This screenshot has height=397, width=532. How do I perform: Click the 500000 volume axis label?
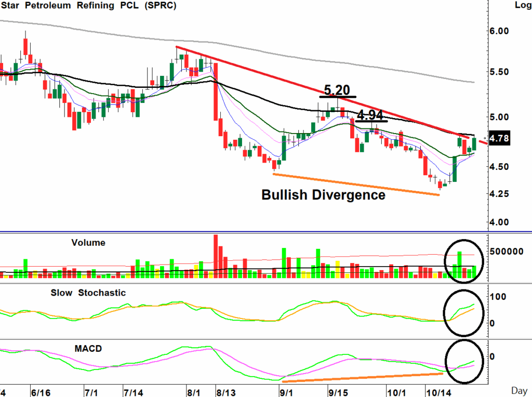pos(508,252)
